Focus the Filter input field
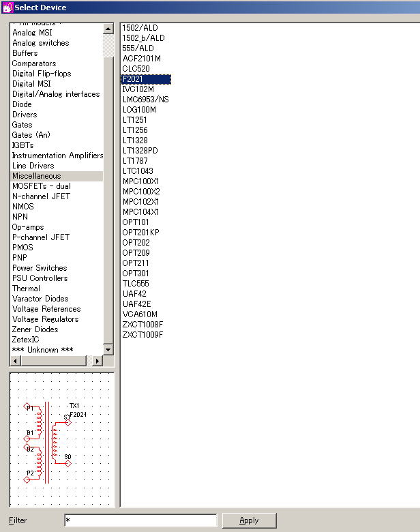 pos(140,520)
